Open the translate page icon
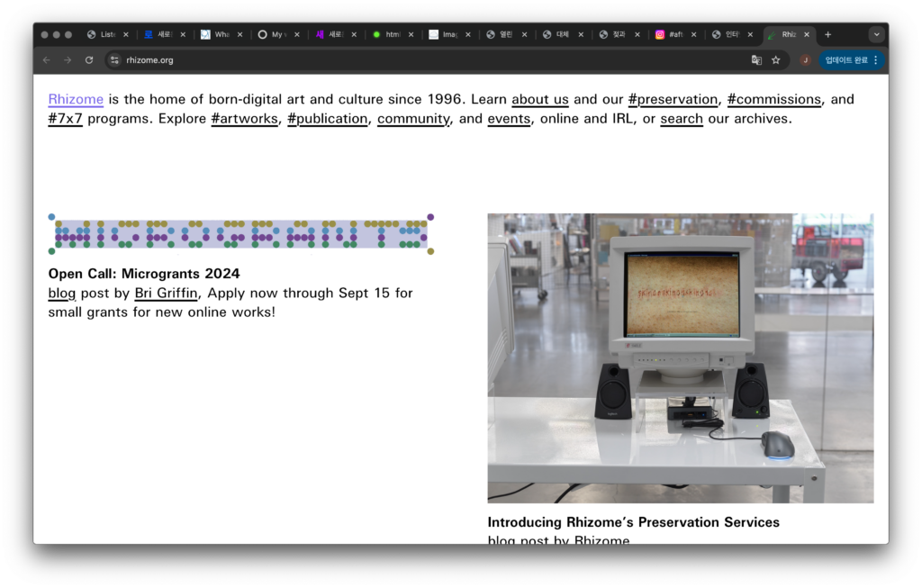Screen dimensions: 922x588 (x=756, y=60)
